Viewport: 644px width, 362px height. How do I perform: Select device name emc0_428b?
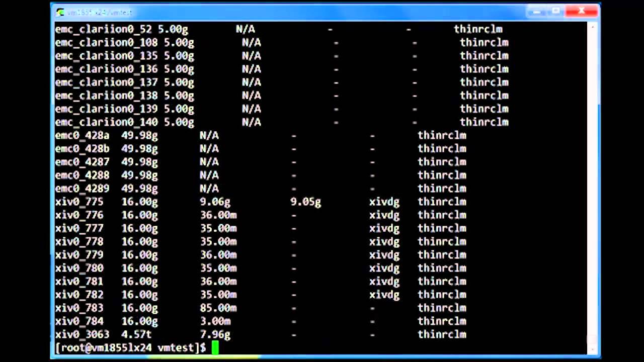(82, 149)
